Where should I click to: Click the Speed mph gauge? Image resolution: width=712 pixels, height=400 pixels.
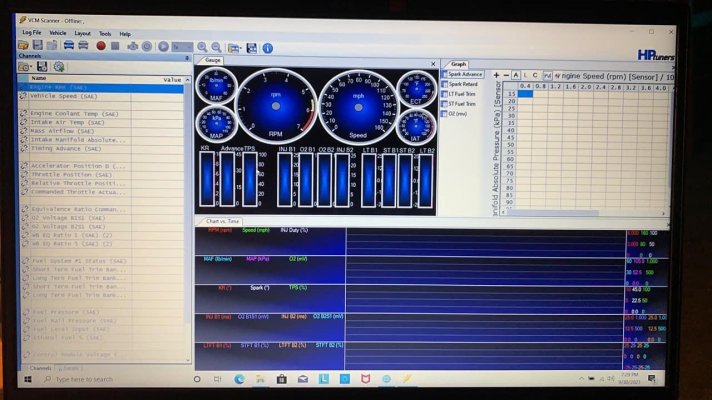pyautogui.click(x=358, y=107)
